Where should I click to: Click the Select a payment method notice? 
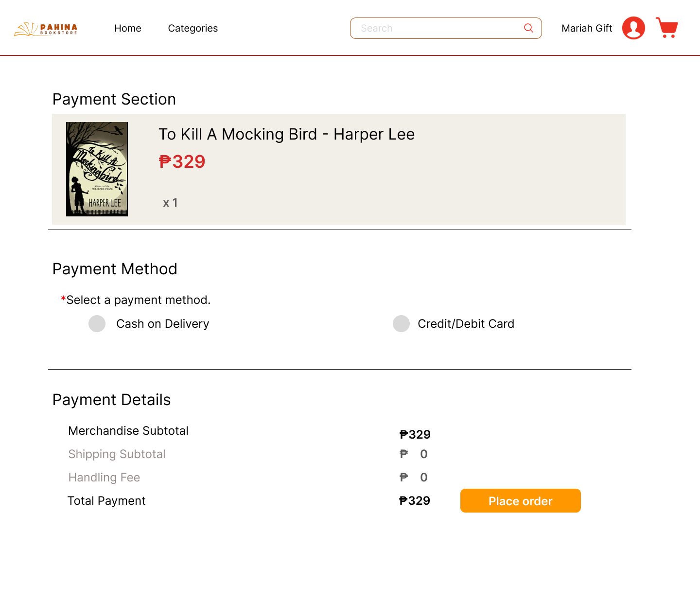tap(136, 300)
